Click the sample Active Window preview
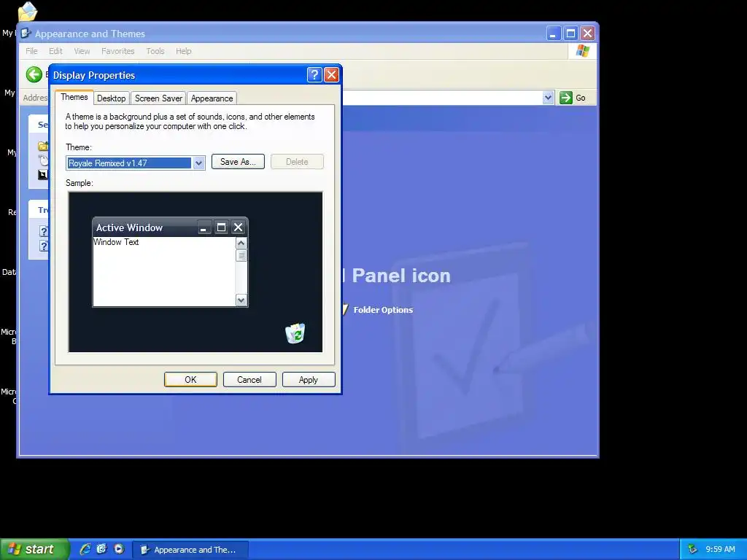Screen dimensions: 747x560 tap(170, 262)
